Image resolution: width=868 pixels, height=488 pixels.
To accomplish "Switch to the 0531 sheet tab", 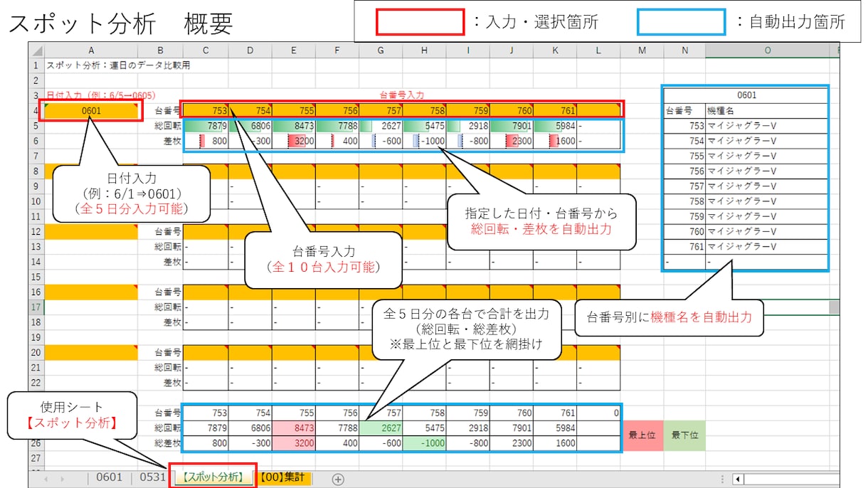I will point(152,477).
